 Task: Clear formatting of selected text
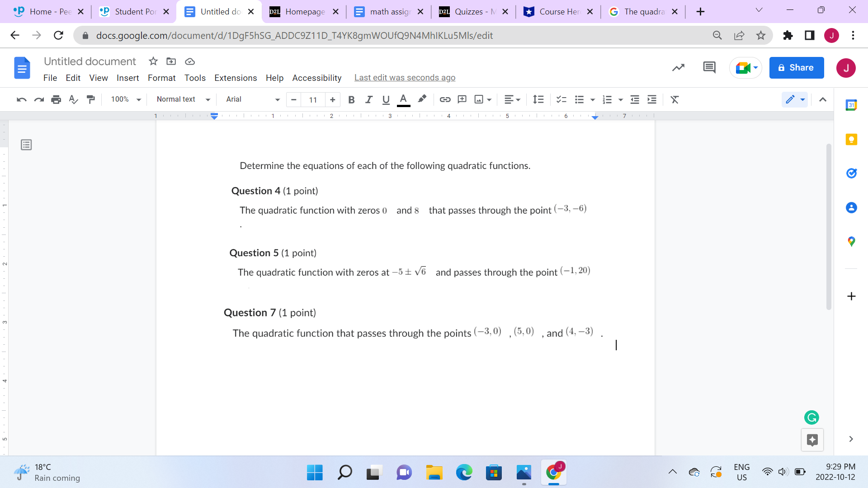click(675, 99)
